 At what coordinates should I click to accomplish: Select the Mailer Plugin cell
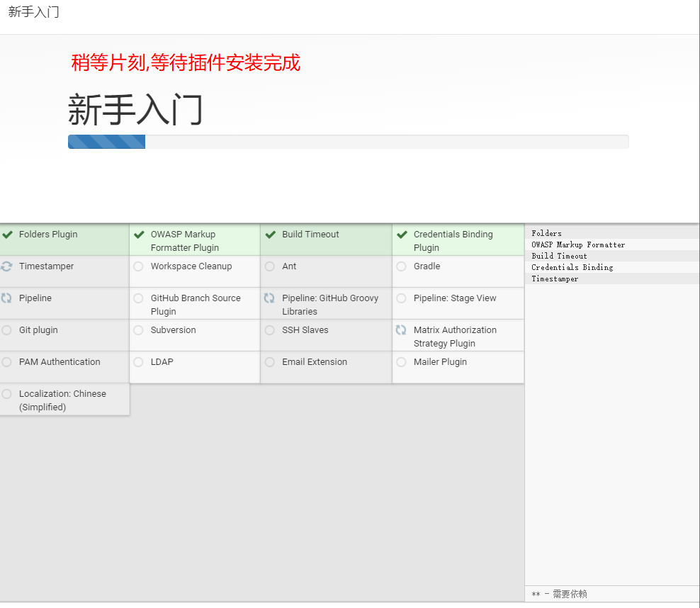click(439, 361)
